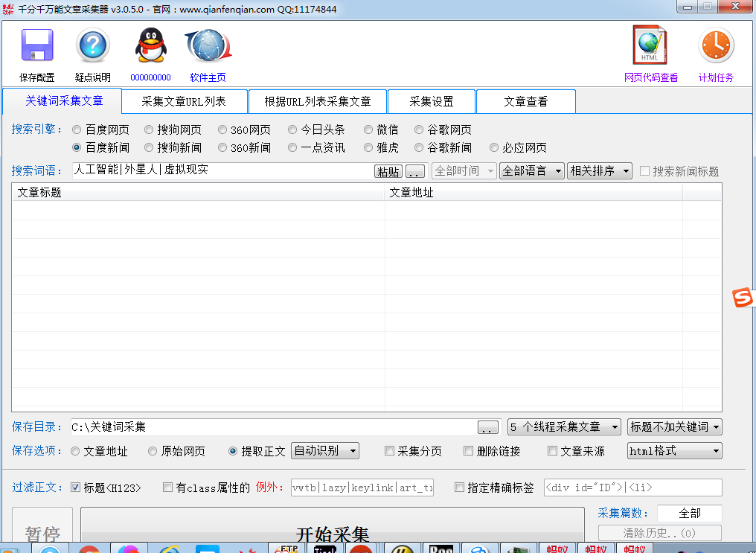Screen dimensions: 756x553
Task: Select 搜狗网页 search engine option
Action: pos(149,130)
